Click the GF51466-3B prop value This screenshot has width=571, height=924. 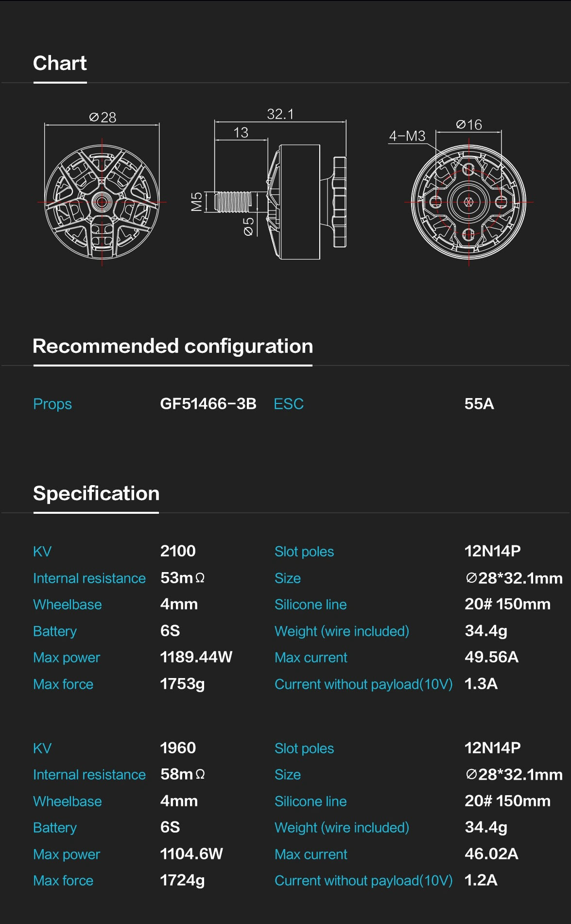pos(208,403)
